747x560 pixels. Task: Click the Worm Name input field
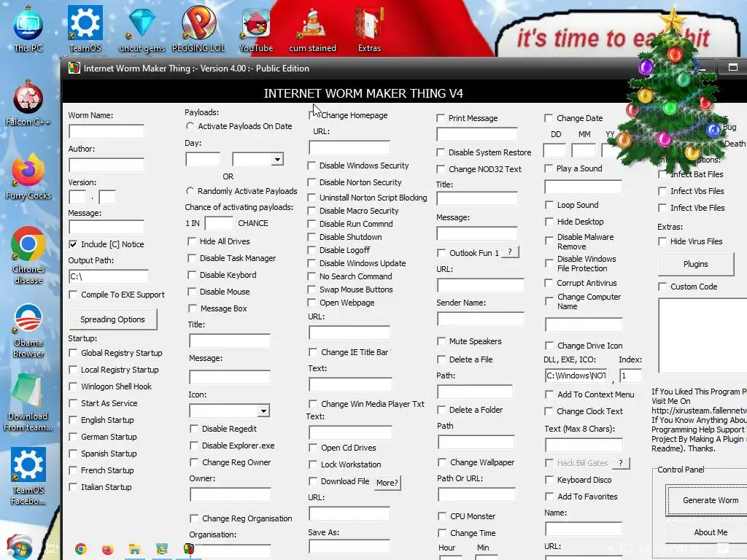(107, 131)
